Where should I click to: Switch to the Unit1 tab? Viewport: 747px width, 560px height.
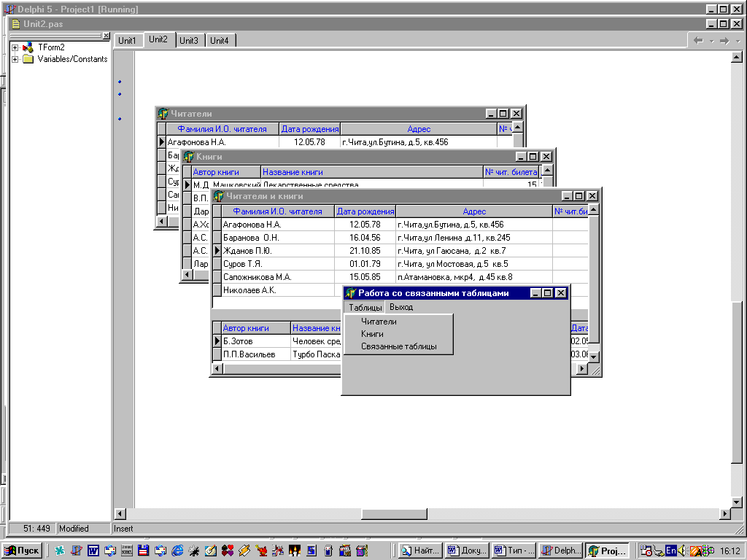[x=127, y=41]
